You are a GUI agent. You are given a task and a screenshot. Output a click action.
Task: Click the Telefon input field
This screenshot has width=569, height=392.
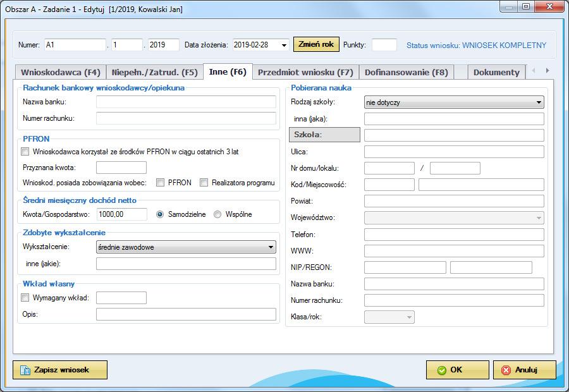click(454, 235)
